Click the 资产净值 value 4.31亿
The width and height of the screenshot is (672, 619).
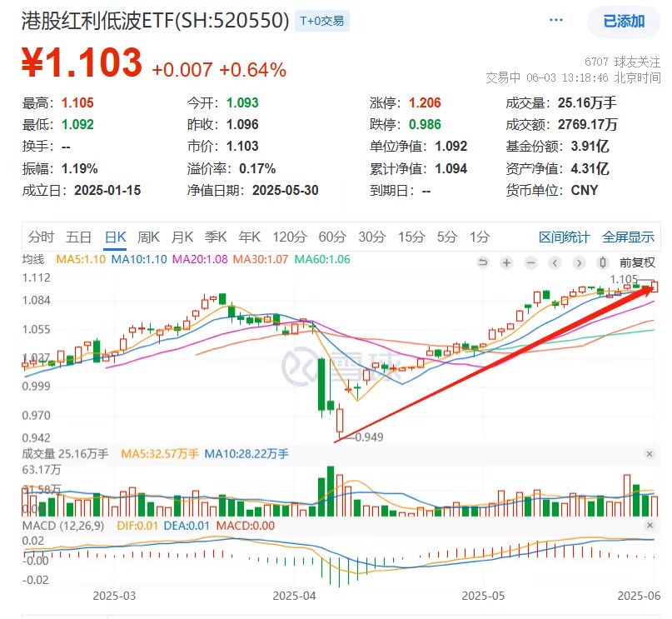[590, 169]
